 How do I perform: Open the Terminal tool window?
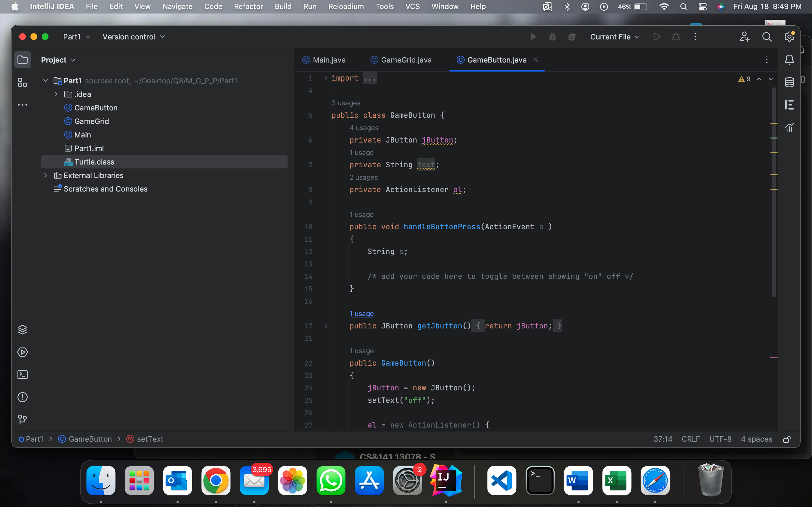[x=22, y=375]
